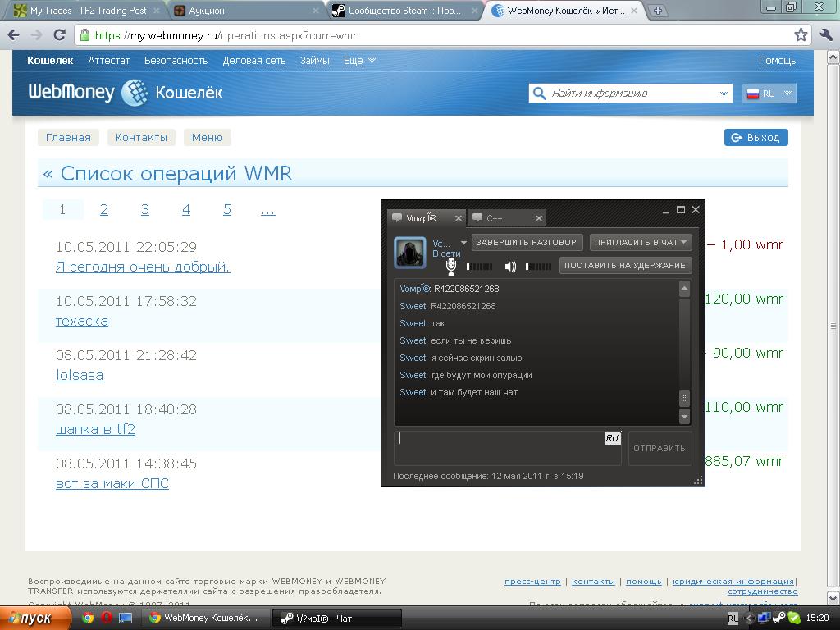Click the Отправить send button
Image resolution: width=840 pixels, height=630 pixels.
[660, 449]
